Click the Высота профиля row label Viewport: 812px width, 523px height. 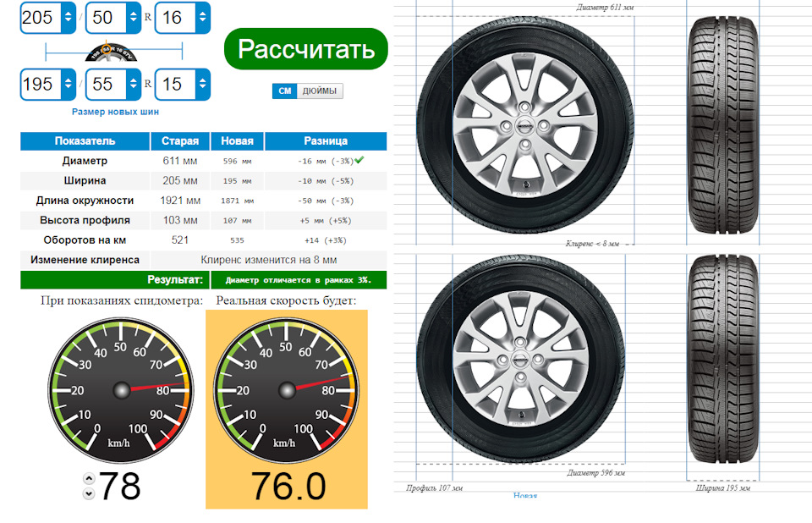(x=85, y=220)
